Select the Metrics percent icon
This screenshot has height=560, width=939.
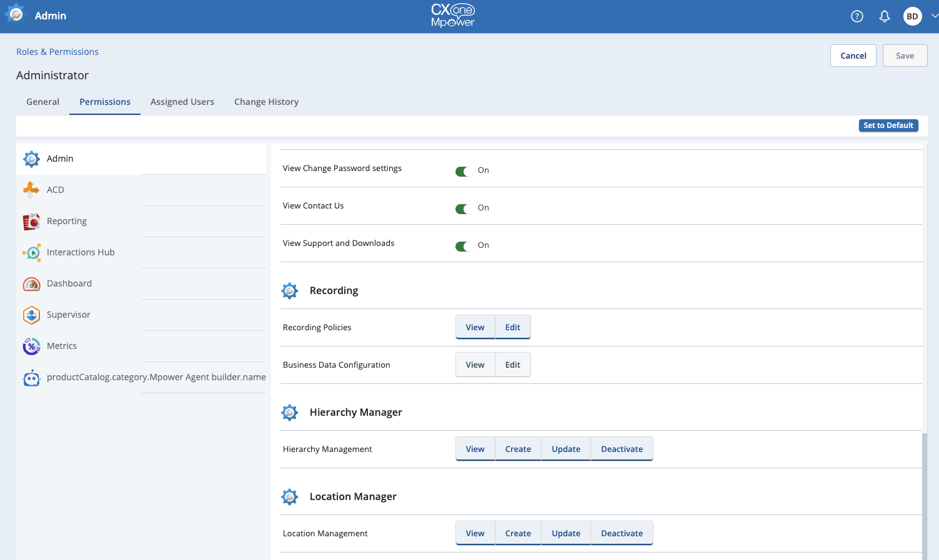31,346
